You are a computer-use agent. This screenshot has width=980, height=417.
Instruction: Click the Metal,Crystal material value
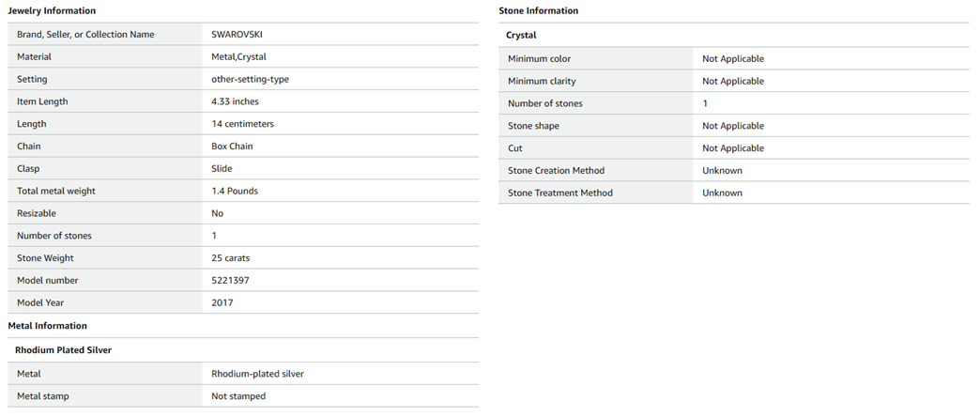tap(238, 57)
